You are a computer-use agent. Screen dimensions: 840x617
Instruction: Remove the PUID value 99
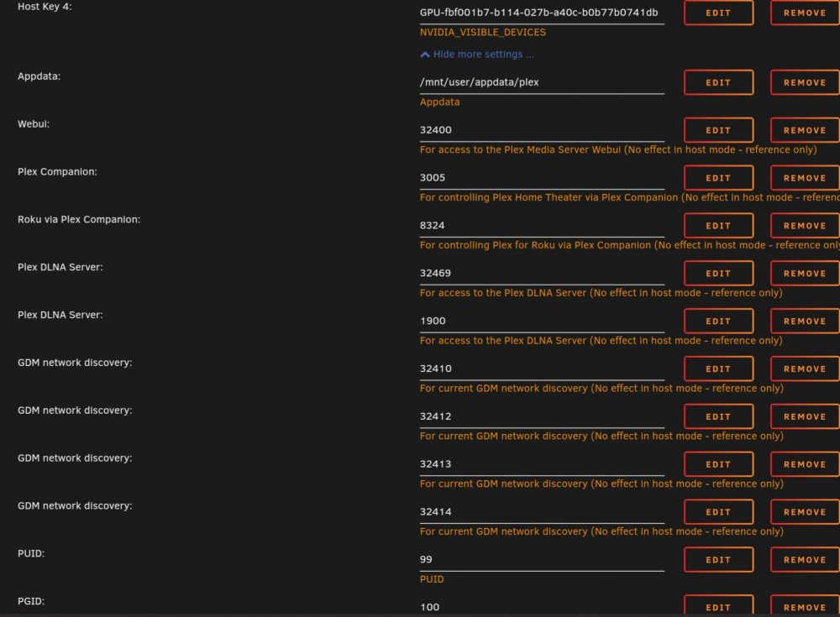coord(805,559)
